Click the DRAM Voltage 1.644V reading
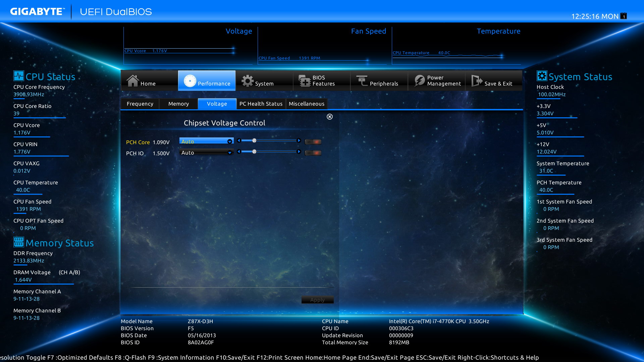 pos(23,280)
